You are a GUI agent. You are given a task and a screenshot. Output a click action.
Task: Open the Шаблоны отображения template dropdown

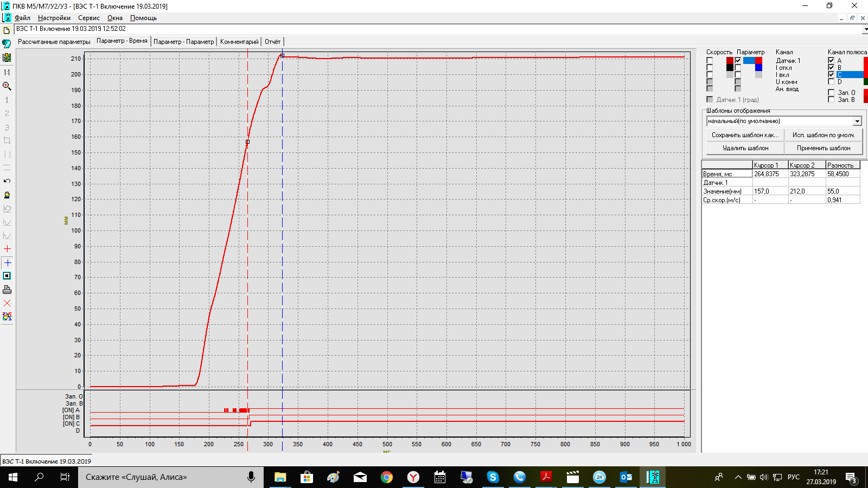[857, 121]
